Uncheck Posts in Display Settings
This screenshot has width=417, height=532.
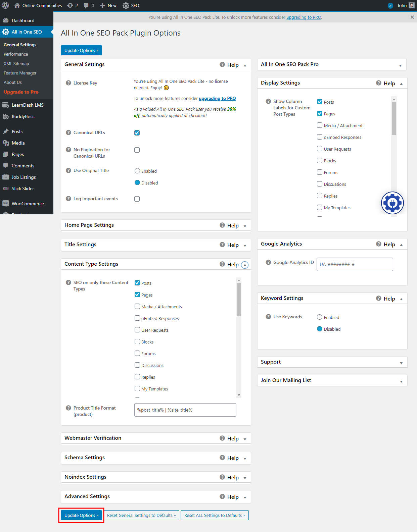pyautogui.click(x=320, y=102)
